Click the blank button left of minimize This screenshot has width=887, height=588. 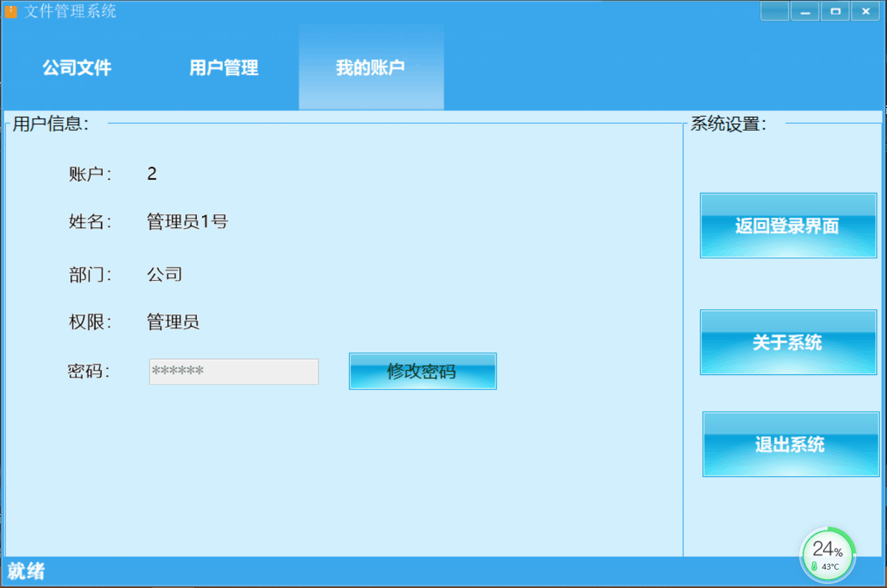tap(774, 11)
